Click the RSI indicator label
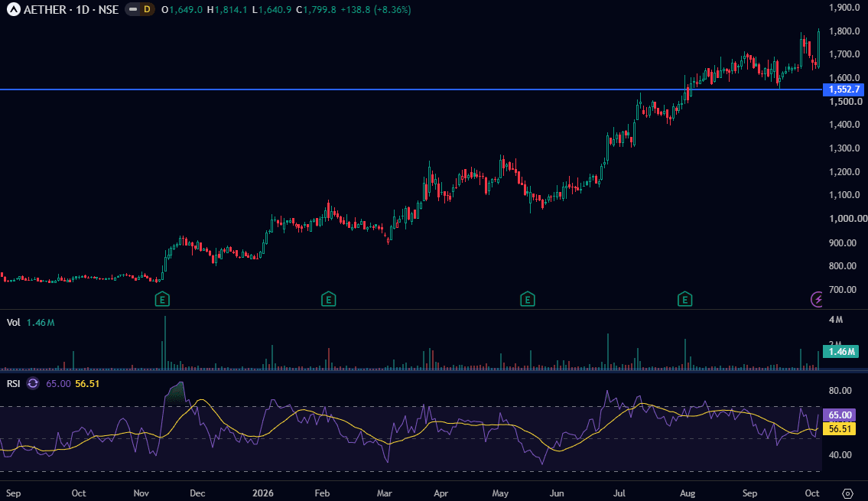The image size is (868, 501). pyautogui.click(x=13, y=384)
